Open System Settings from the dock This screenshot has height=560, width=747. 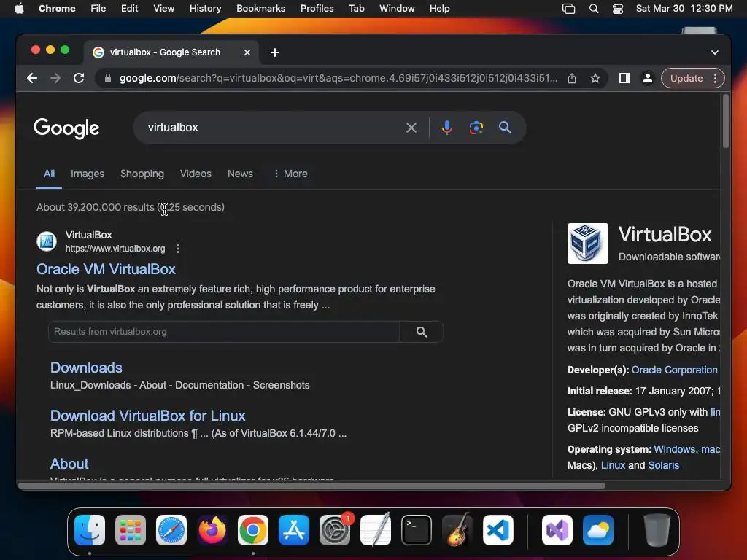tap(334, 530)
